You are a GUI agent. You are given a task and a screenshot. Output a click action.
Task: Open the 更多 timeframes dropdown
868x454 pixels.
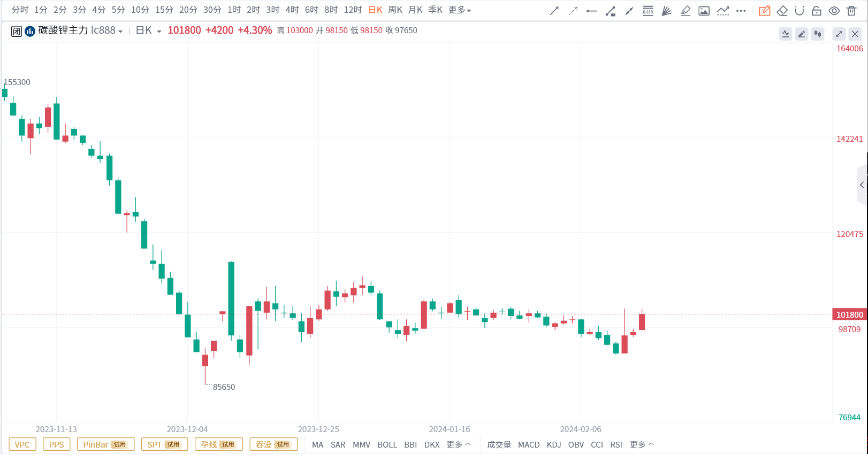click(x=460, y=10)
